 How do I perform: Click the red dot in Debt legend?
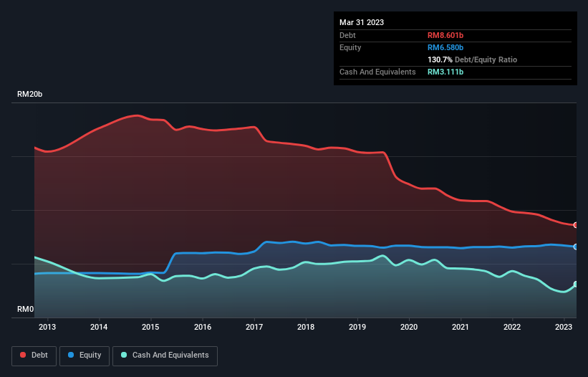pyautogui.click(x=23, y=355)
